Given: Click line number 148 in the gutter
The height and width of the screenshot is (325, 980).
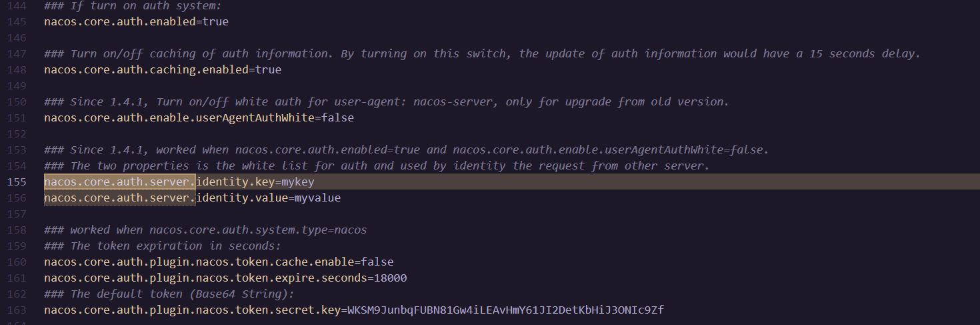Looking at the screenshot, I should point(17,69).
